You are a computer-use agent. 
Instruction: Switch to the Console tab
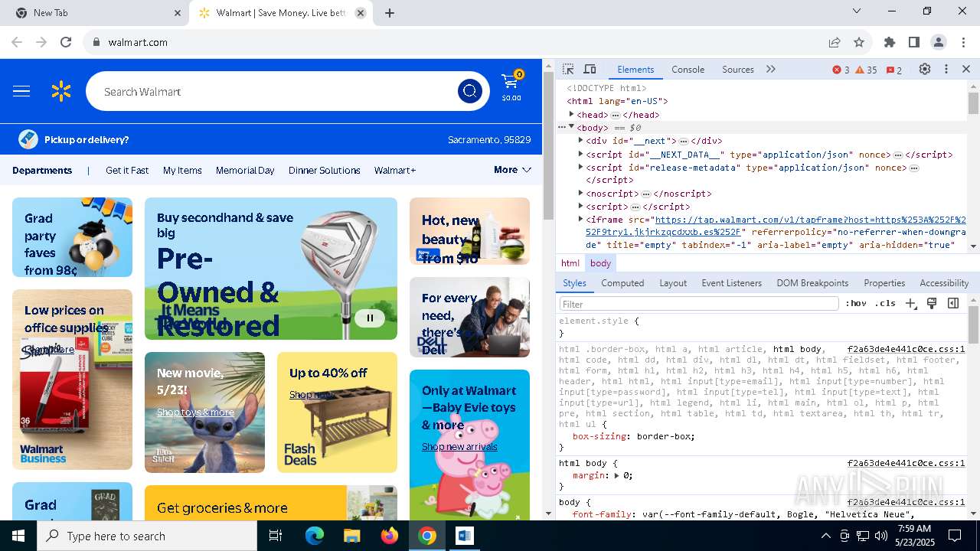(x=688, y=69)
